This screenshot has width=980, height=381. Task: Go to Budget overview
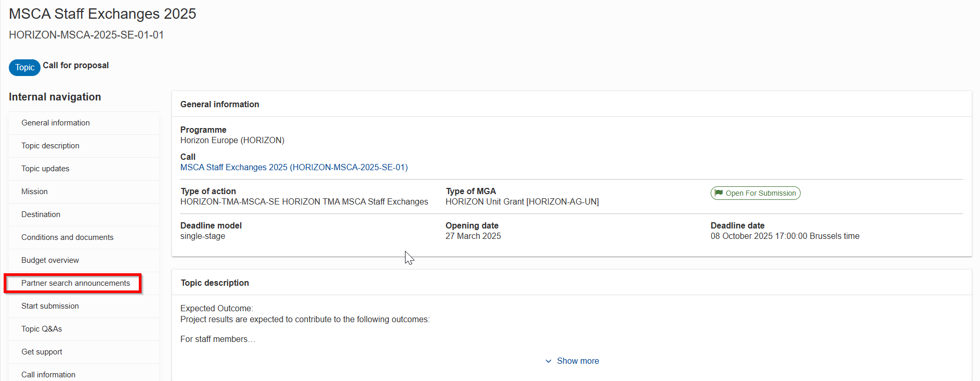click(x=84, y=260)
